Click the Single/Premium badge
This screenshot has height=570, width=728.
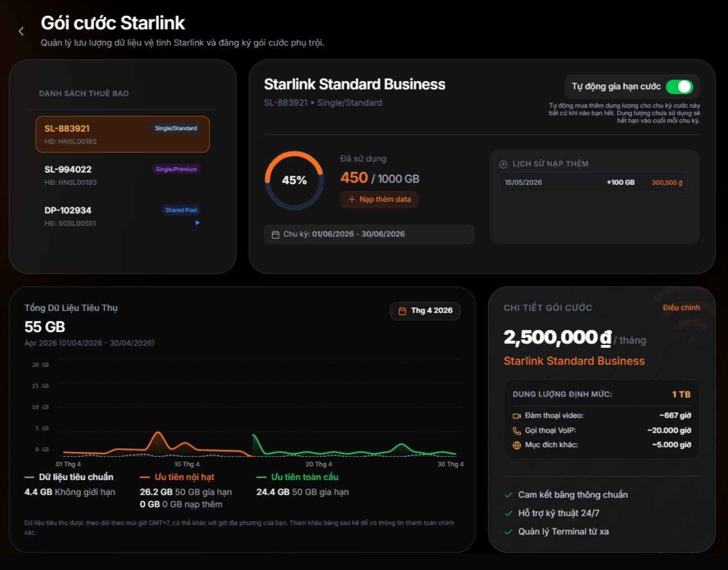coord(176,169)
